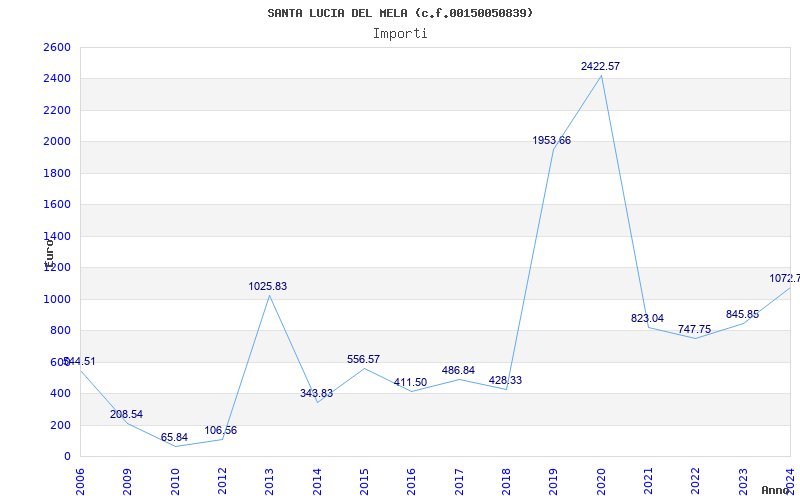800x500 pixels.
Task: Click the y-axis value 200
Action: click(60, 426)
